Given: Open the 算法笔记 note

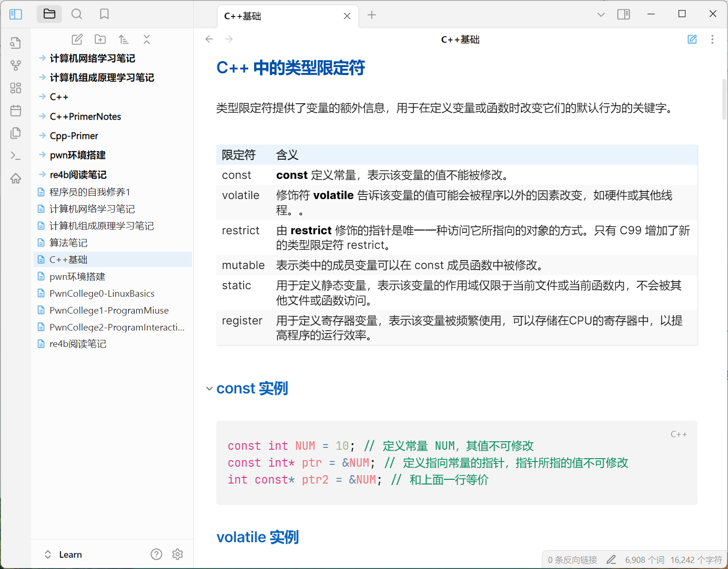Looking at the screenshot, I should point(68,243).
